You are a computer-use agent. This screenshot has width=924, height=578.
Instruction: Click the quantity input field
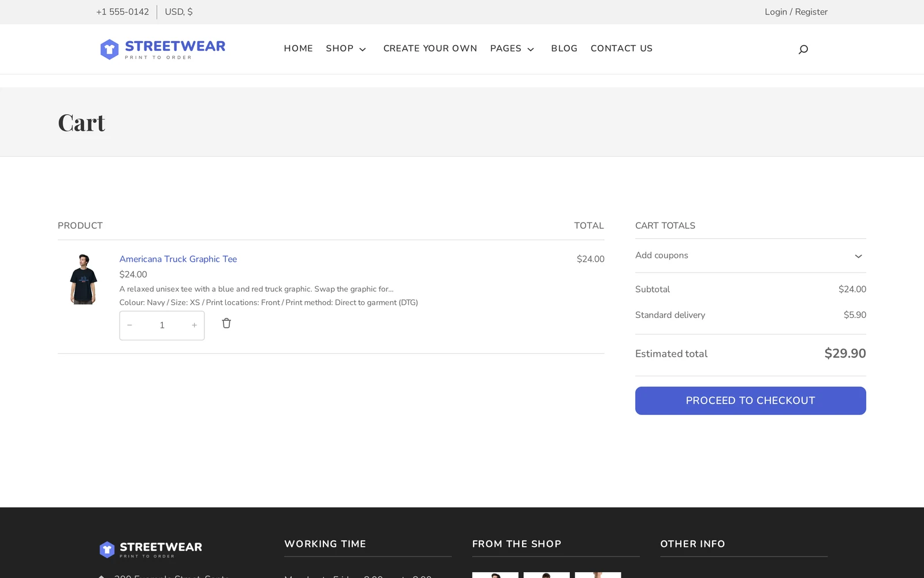pos(162,325)
